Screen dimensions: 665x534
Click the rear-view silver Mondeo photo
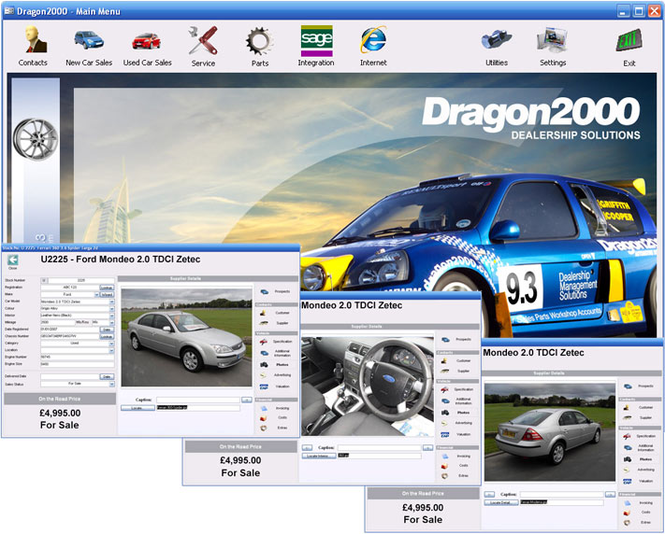click(550, 432)
